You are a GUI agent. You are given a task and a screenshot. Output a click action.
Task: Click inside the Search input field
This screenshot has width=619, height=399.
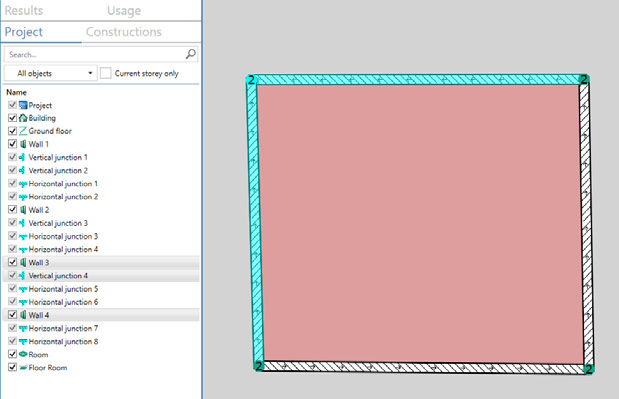pos(95,54)
